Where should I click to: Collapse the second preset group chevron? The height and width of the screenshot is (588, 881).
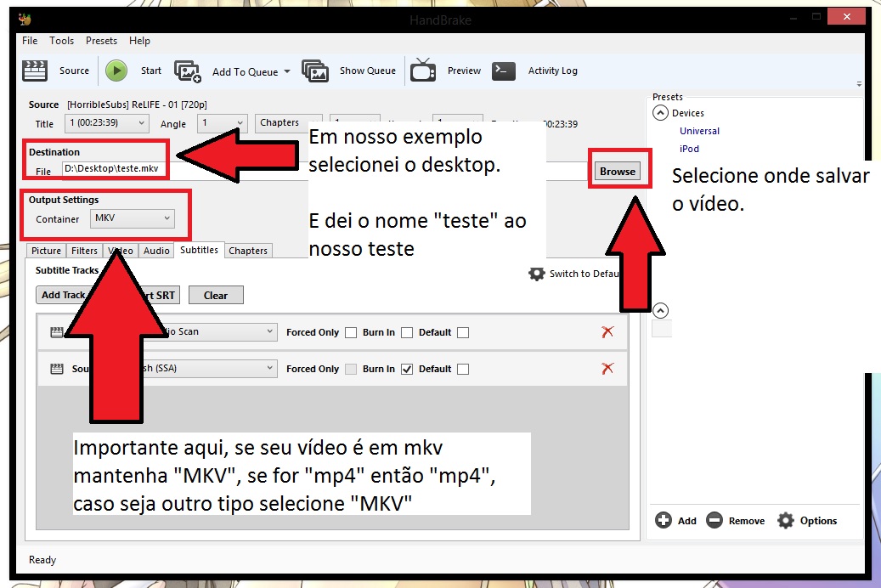coord(660,310)
